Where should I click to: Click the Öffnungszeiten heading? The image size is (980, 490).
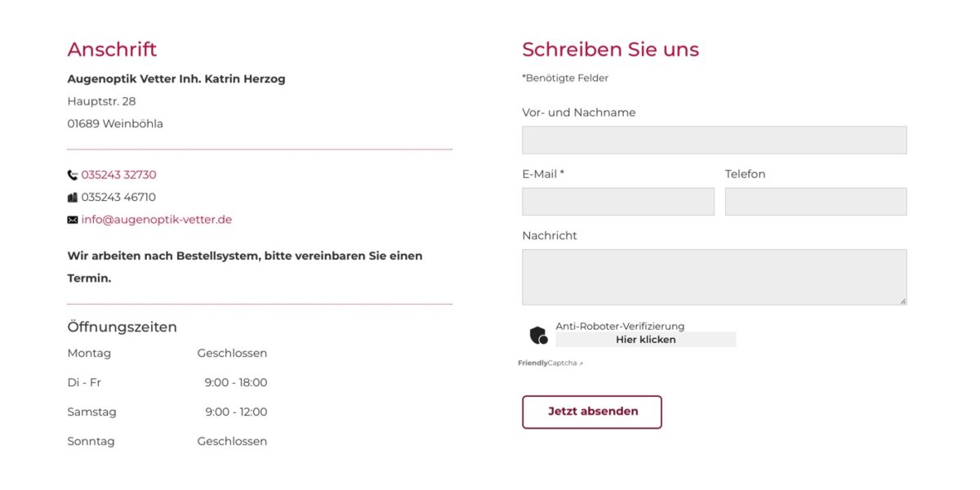(x=122, y=327)
